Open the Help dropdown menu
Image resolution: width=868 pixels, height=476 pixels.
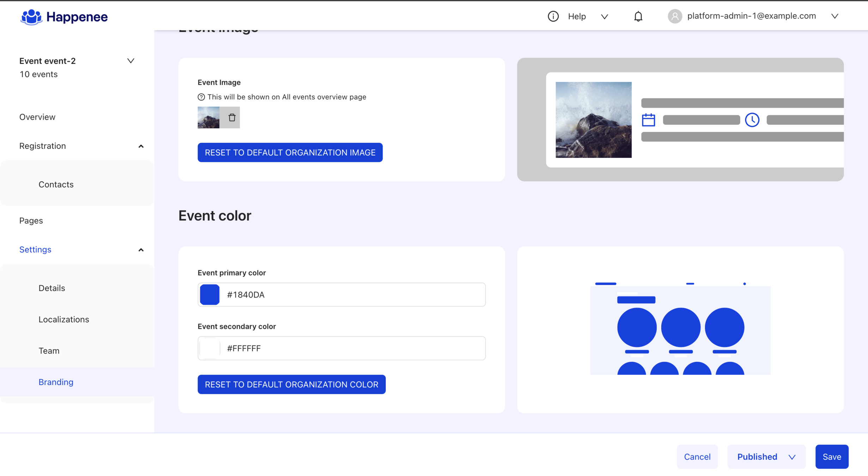coord(604,17)
